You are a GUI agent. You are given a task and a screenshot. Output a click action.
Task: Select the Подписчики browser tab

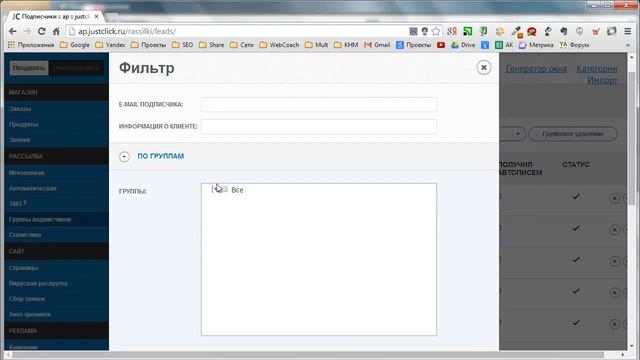pyautogui.click(x=55, y=17)
